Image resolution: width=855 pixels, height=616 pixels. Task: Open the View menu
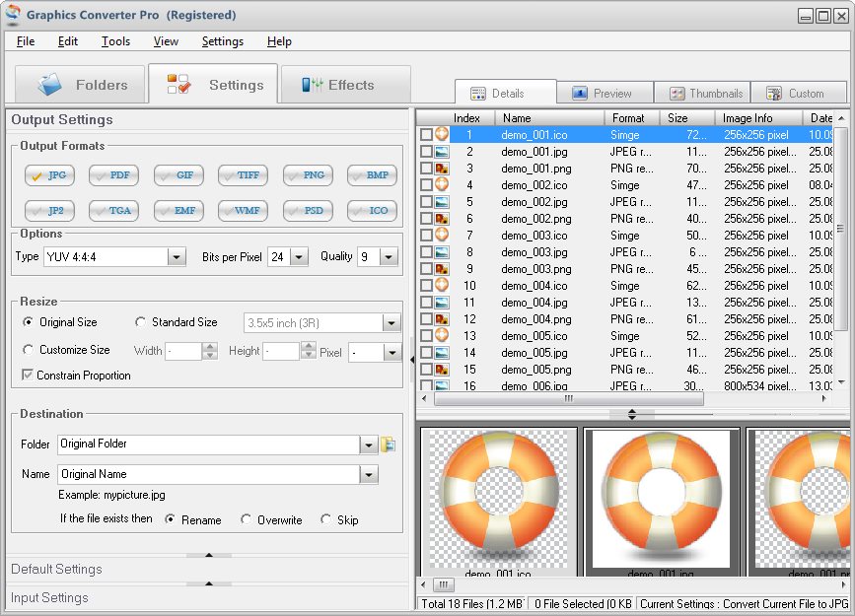[x=166, y=41]
